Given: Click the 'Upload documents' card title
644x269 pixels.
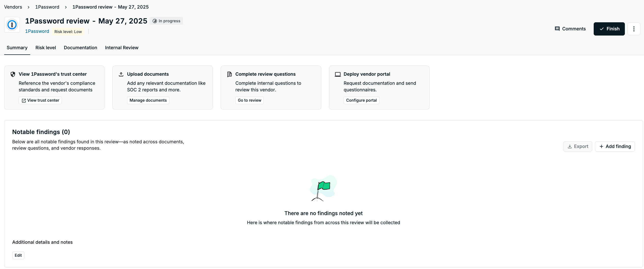Looking at the screenshot, I should (x=148, y=74).
